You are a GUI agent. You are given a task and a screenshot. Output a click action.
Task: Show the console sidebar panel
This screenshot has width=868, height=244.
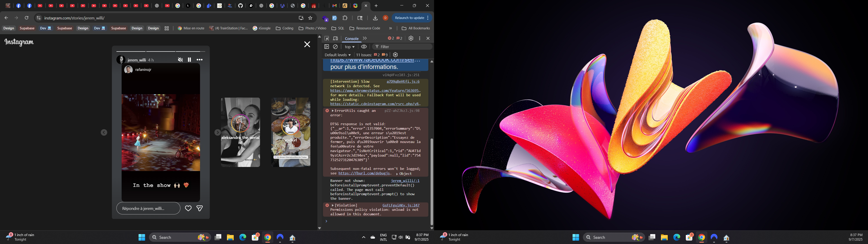326,47
